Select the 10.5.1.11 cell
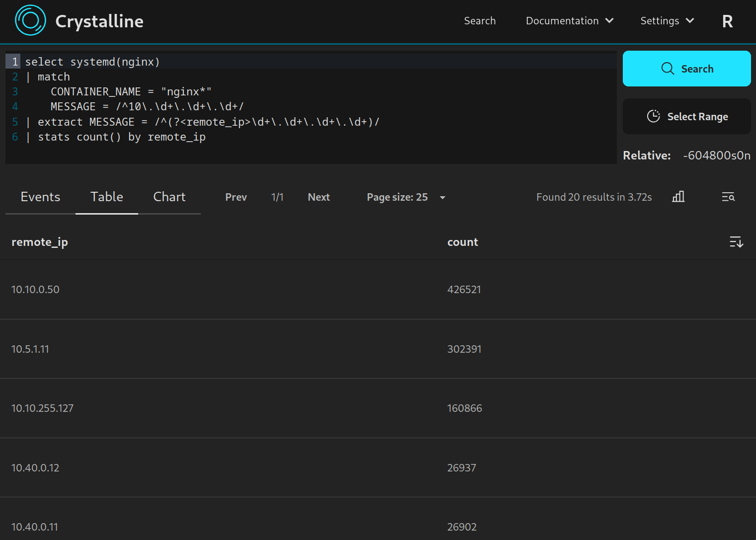This screenshot has height=540, width=756. pos(30,349)
